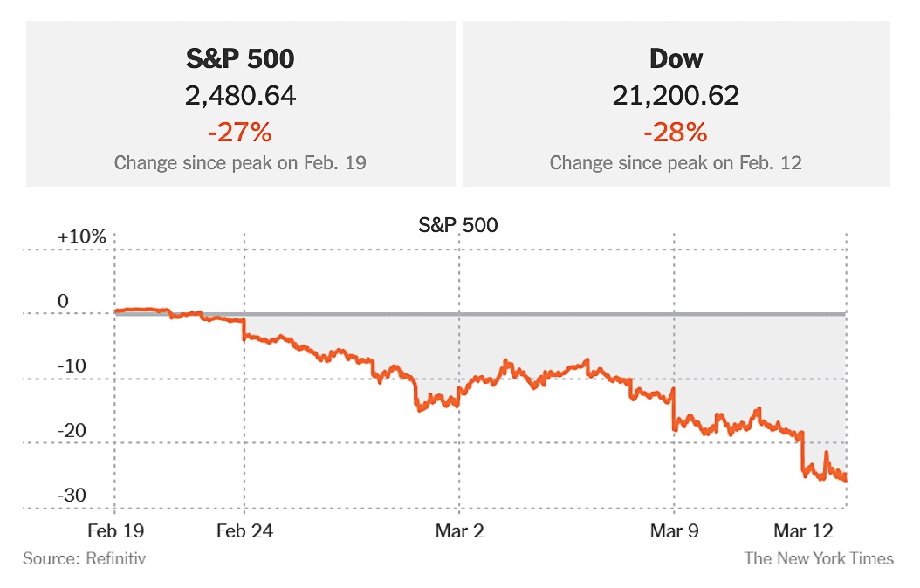
Task: Click the Dow card heading
Action: click(676, 58)
